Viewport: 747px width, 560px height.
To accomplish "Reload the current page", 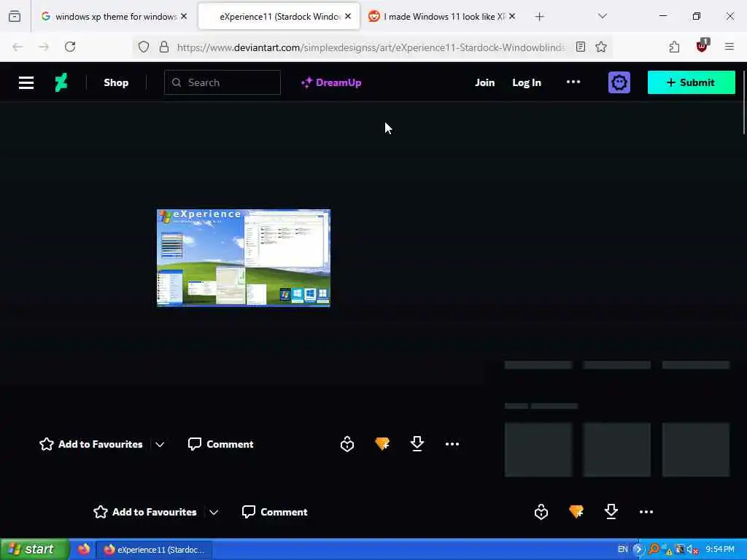I will point(70,47).
